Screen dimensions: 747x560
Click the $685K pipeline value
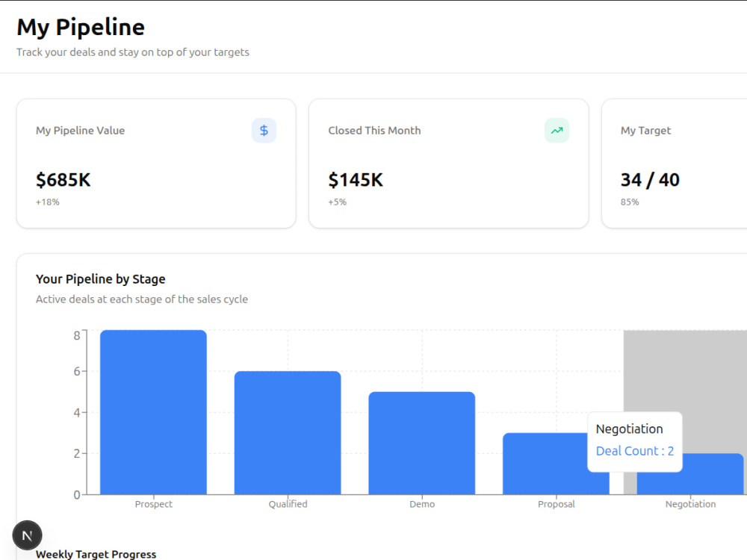[x=63, y=180]
